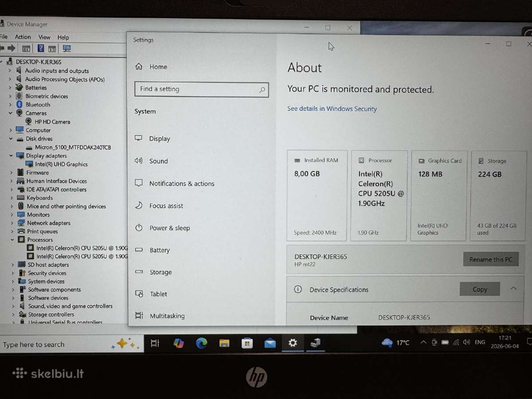Collapse the Device Specifications section chevron
This screenshot has width=532, height=399.
(x=513, y=288)
